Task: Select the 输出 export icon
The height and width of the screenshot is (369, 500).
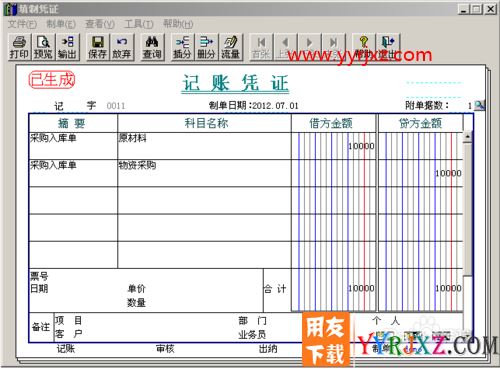Action: click(x=68, y=47)
